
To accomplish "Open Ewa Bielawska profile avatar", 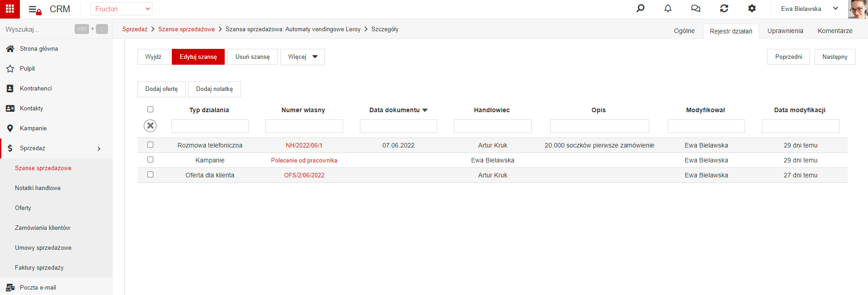I will point(858,9).
